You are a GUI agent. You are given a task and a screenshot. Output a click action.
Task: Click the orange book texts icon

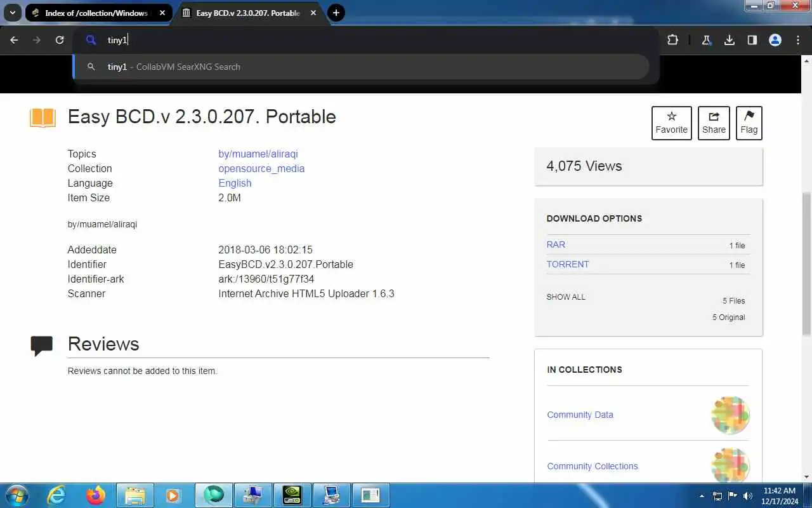pyautogui.click(x=43, y=117)
